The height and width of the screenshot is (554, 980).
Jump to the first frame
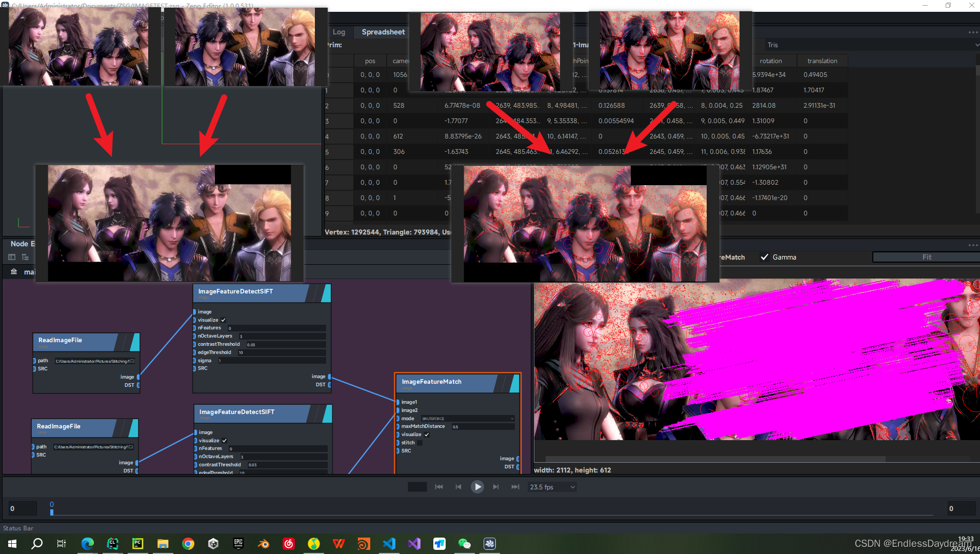point(439,487)
